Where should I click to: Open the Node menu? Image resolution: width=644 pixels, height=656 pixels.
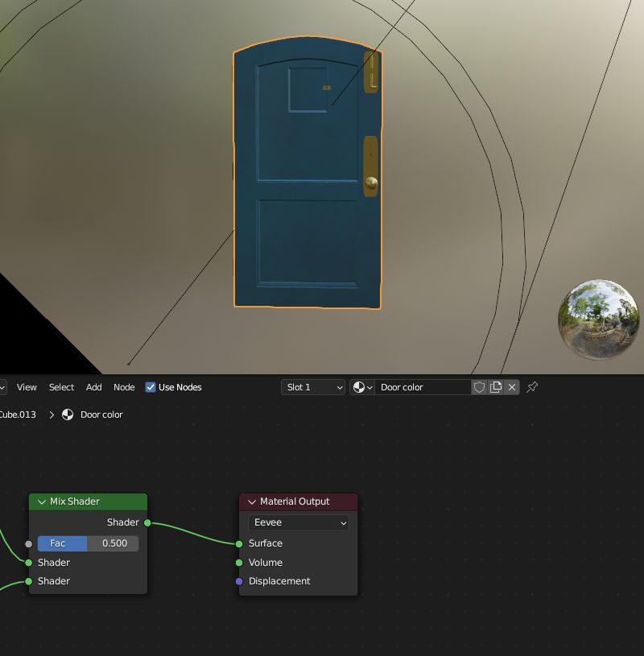pyautogui.click(x=124, y=387)
